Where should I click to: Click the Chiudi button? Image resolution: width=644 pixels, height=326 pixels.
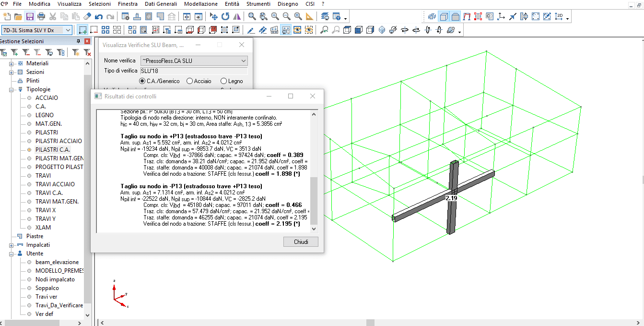point(301,242)
